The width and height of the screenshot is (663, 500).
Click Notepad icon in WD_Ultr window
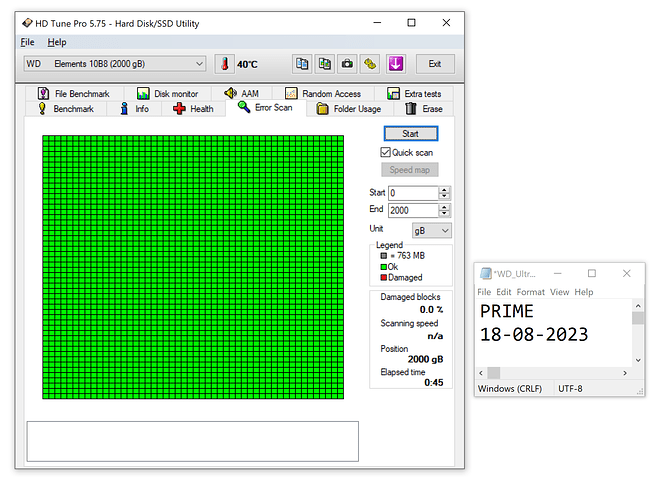pyautogui.click(x=486, y=273)
